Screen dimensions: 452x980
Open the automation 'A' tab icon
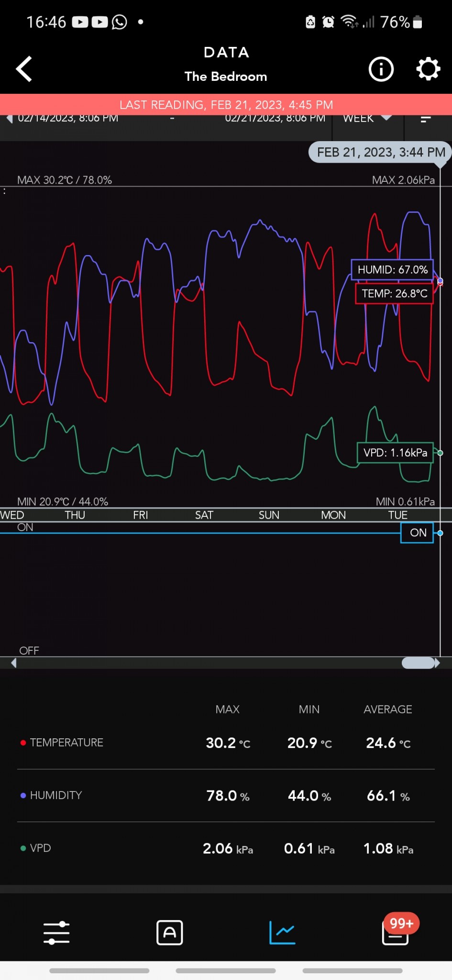pyautogui.click(x=169, y=933)
